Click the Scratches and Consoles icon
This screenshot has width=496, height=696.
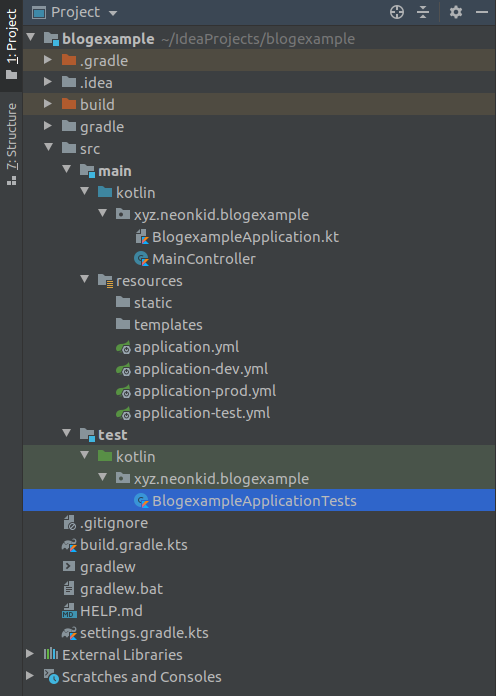click(51, 676)
